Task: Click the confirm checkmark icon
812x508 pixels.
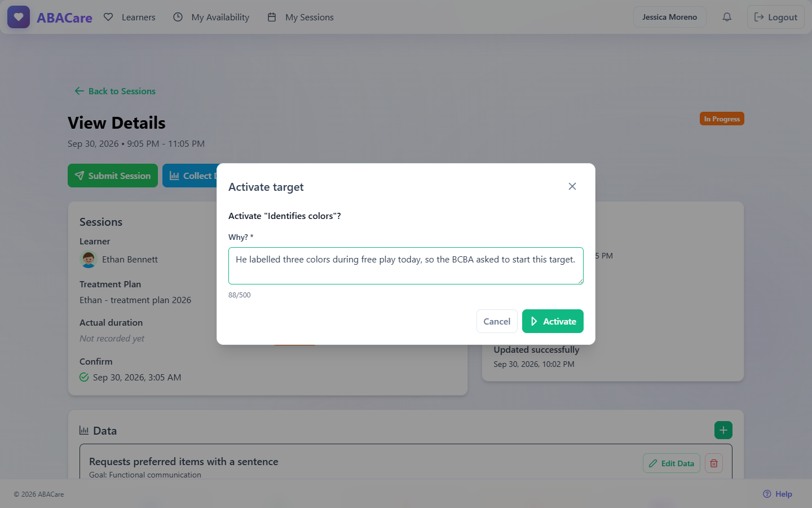Action: coord(84,377)
